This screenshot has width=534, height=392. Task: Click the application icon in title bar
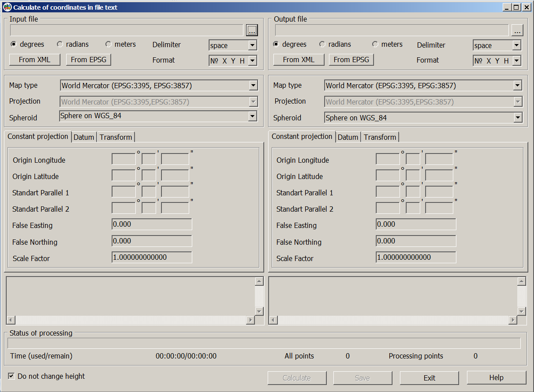pos(7,7)
